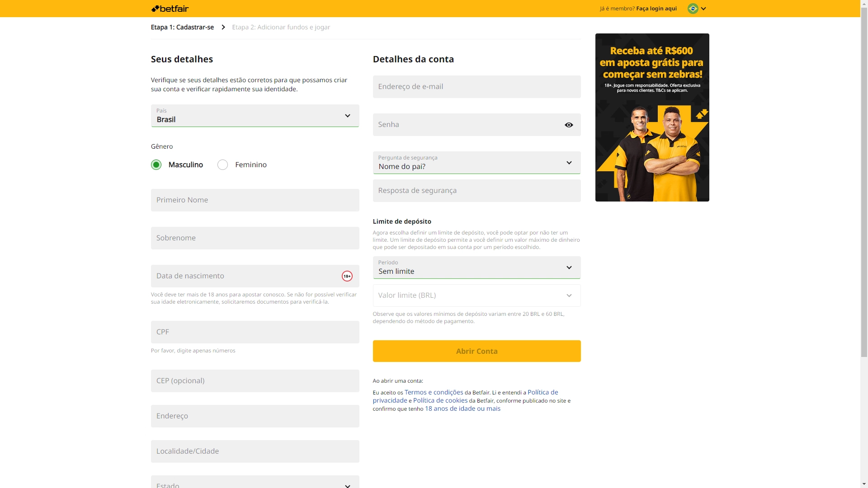868x488 pixels.
Task: Focus the Resposta de segurança field
Action: pos(476,191)
